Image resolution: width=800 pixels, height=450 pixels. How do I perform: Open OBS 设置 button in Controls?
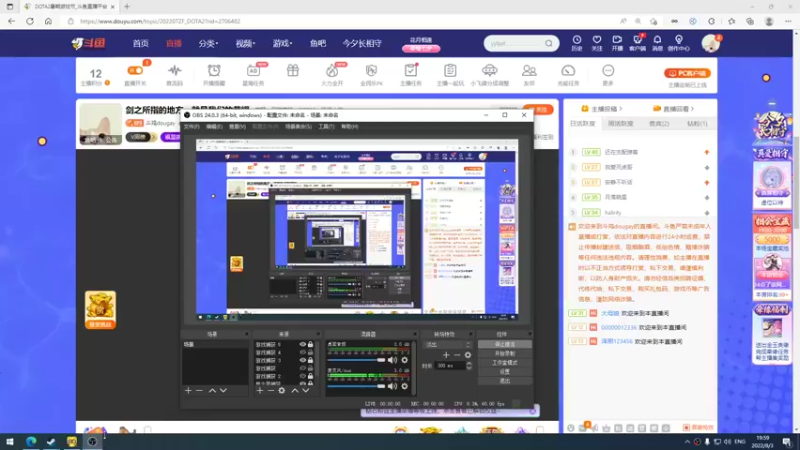[x=505, y=371]
